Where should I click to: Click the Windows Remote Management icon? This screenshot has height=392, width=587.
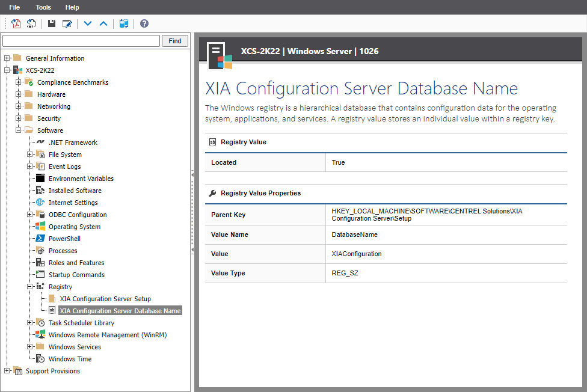(x=40, y=334)
